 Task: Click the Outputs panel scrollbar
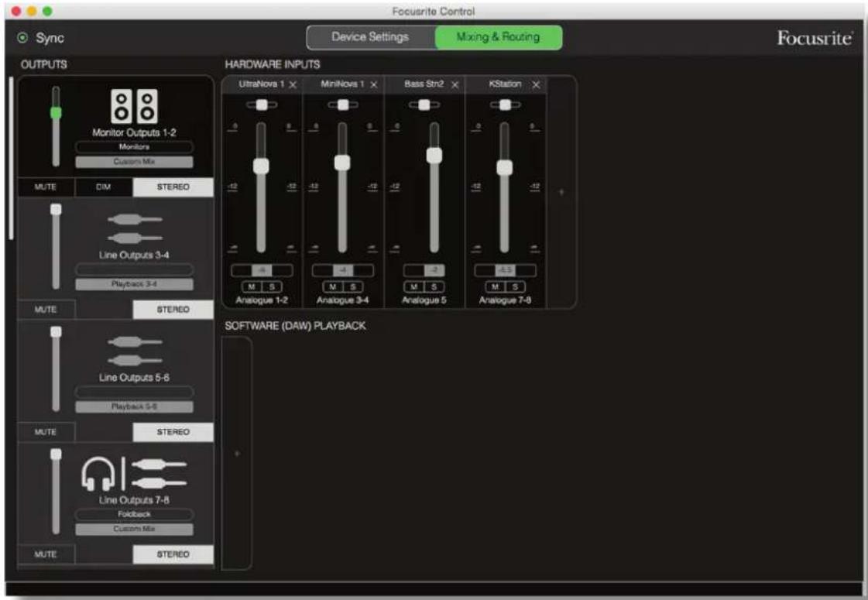pyautogui.click(x=11, y=158)
